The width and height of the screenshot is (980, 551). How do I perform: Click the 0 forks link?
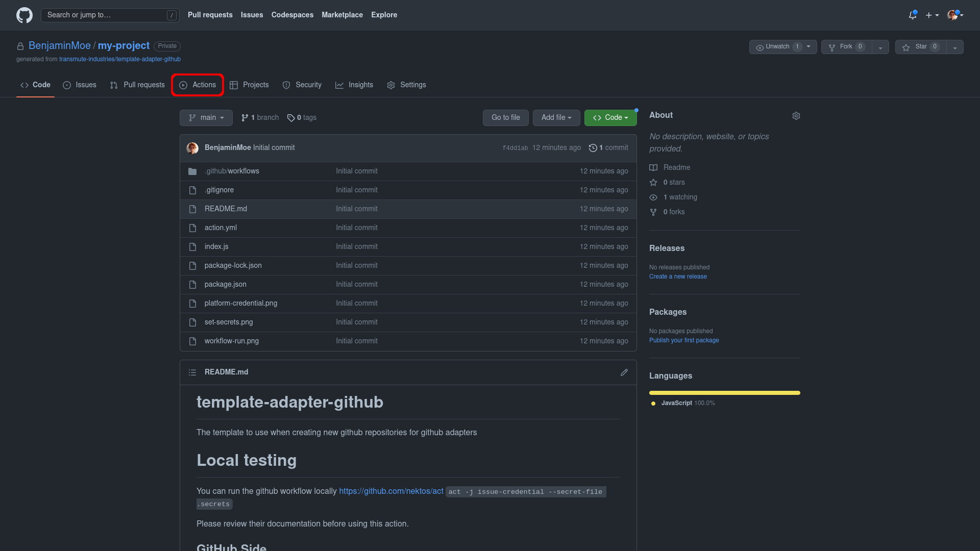tap(667, 212)
